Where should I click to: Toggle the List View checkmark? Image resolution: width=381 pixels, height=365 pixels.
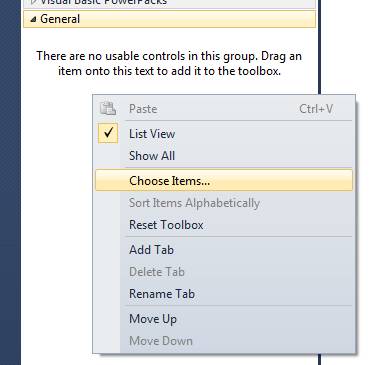(108, 133)
